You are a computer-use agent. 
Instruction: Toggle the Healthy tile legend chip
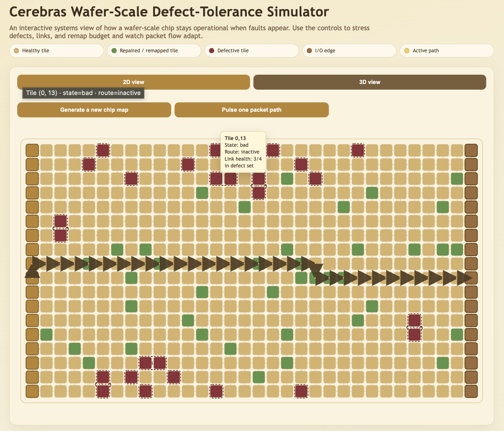57,51
